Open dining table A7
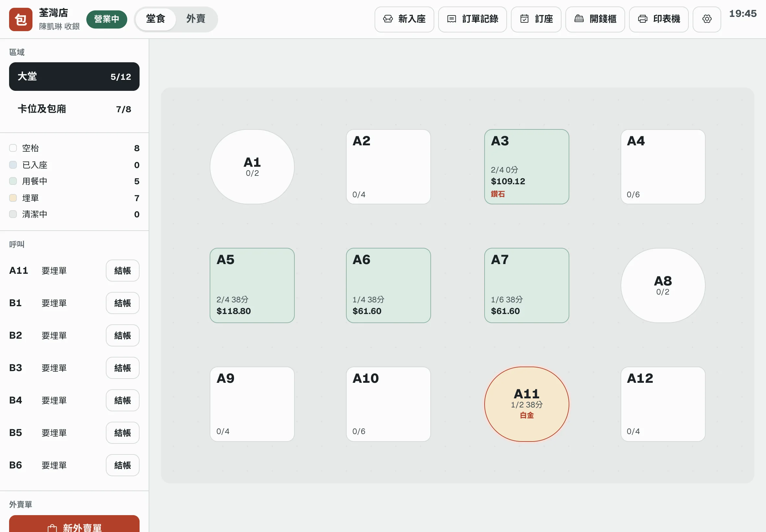The image size is (766, 532). point(526,285)
